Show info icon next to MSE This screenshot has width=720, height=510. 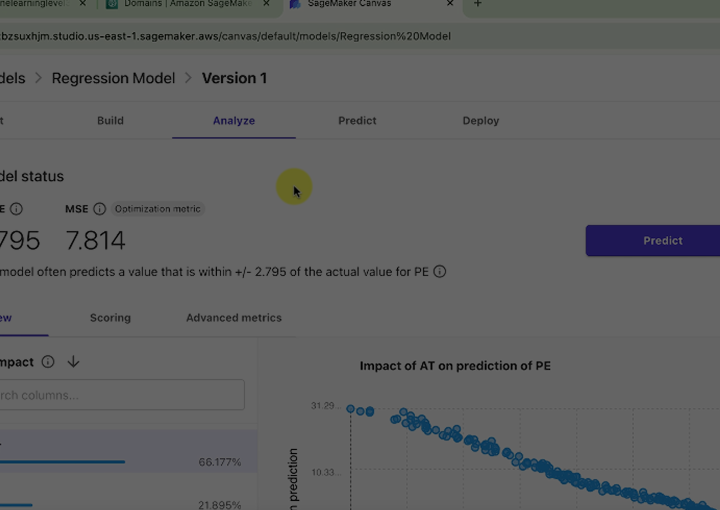[x=99, y=209]
